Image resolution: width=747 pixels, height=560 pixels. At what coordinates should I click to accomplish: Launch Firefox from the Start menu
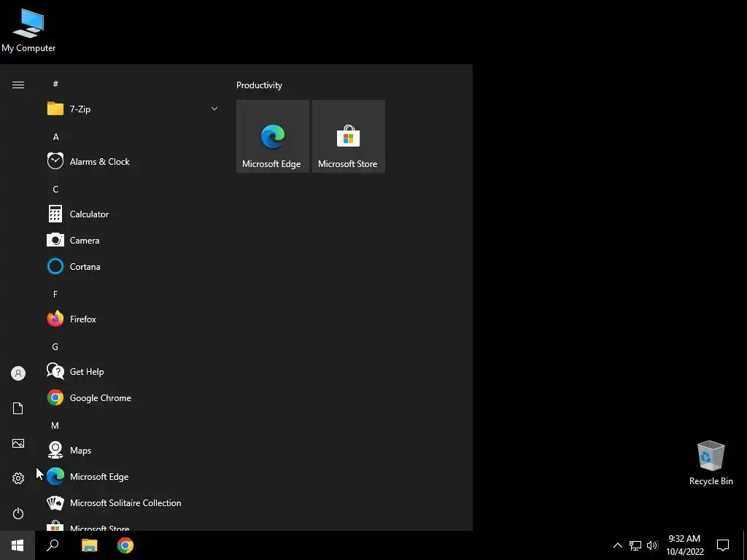coord(133,319)
